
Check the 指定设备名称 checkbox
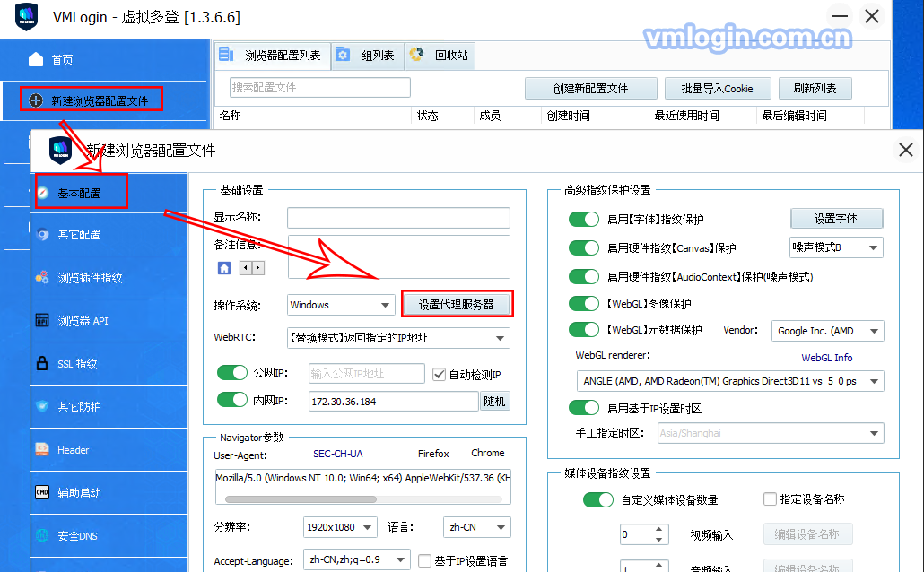770,499
